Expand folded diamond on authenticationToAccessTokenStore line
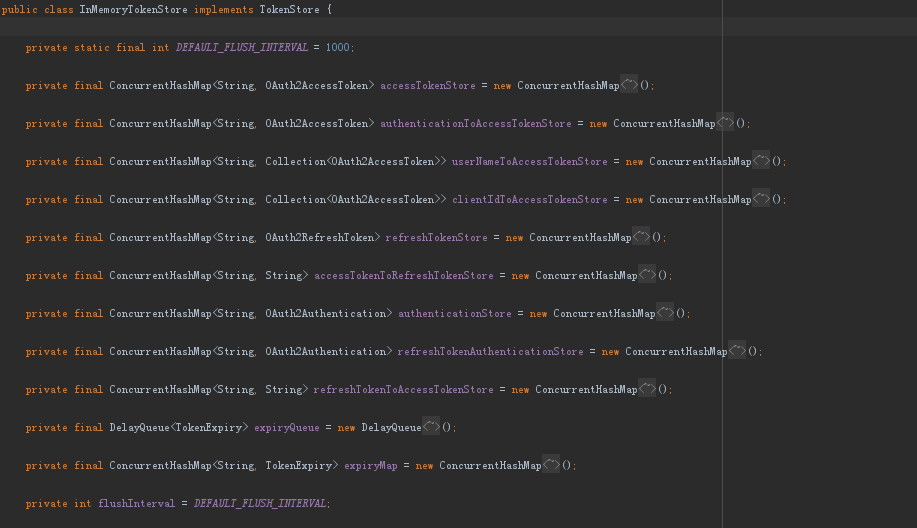The height and width of the screenshot is (528, 917). coord(725,123)
